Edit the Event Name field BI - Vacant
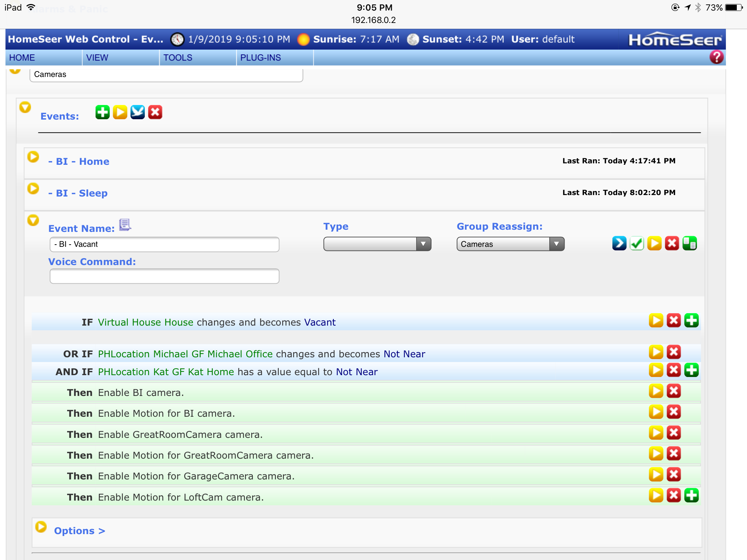The image size is (747, 560). pyautogui.click(x=165, y=244)
